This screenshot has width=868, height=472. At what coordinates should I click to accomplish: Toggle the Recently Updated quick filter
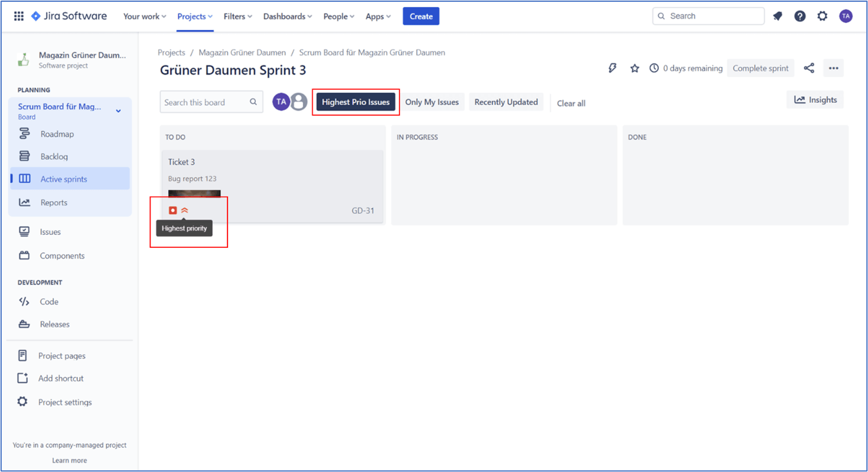506,102
